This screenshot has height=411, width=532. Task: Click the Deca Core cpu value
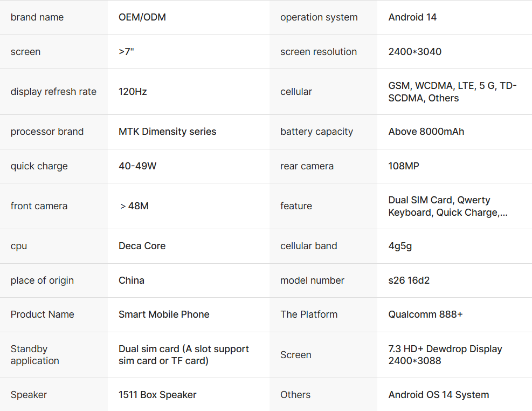[142, 246]
